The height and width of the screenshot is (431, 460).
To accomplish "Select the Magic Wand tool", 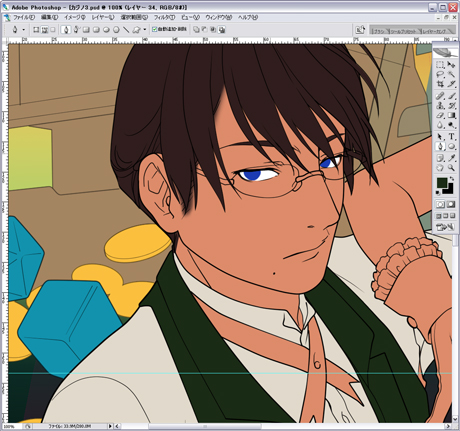I will click(451, 74).
